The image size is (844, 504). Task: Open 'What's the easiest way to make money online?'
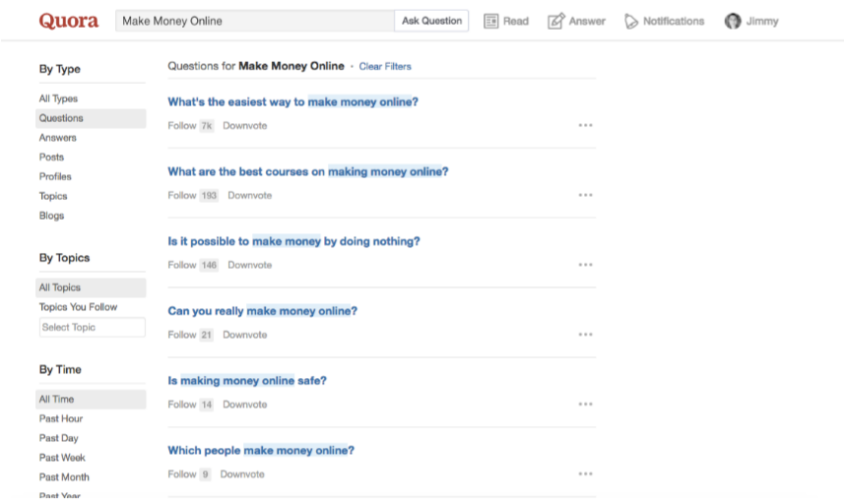click(292, 101)
